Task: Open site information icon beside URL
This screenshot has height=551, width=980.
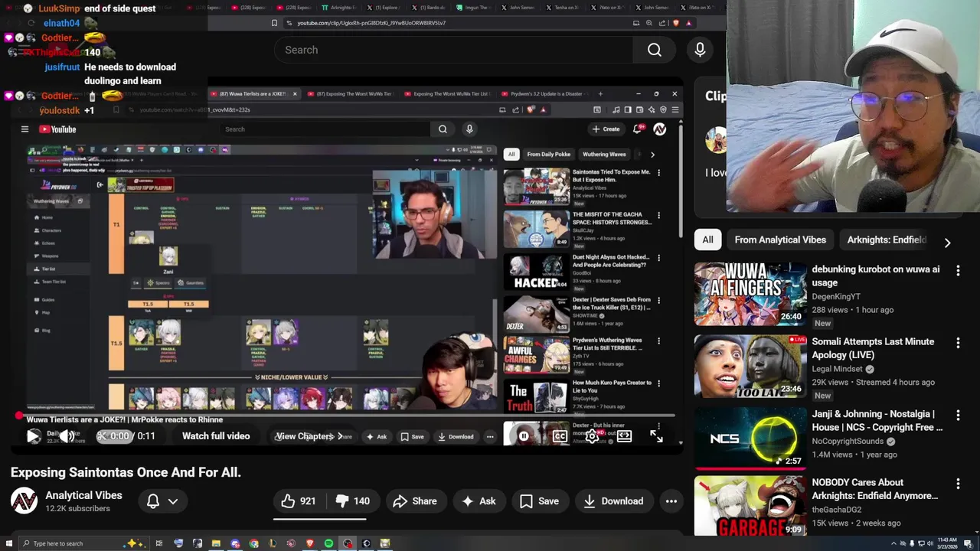Action: pyautogui.click(x=289, y=23)
